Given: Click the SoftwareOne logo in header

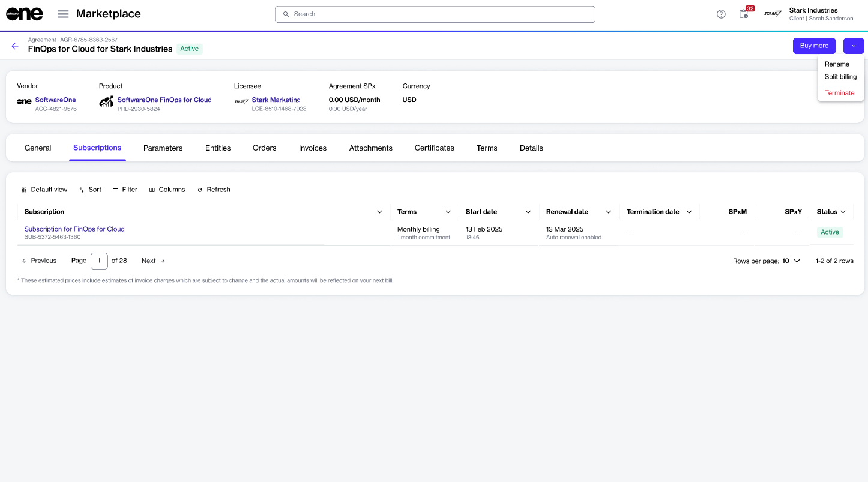Looking at the screenshot, I should 25,14.
